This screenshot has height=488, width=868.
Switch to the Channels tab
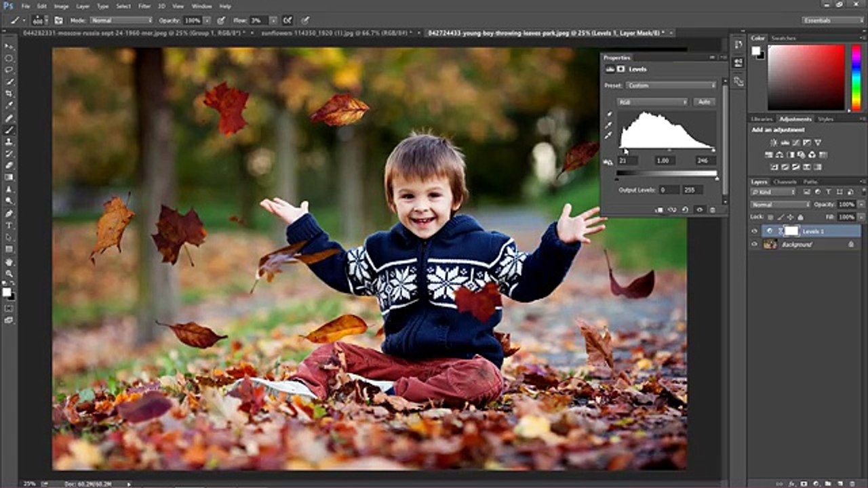785,182
